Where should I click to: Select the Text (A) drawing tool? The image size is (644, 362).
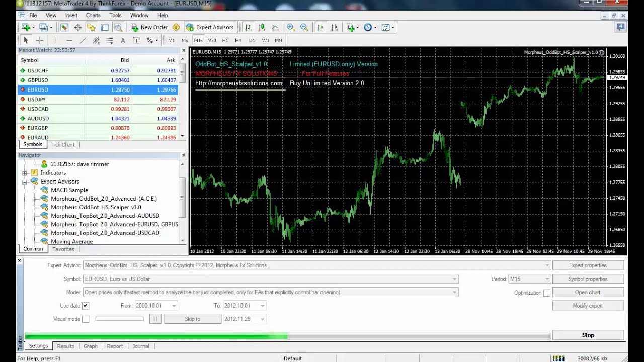[x=123, y=40]
